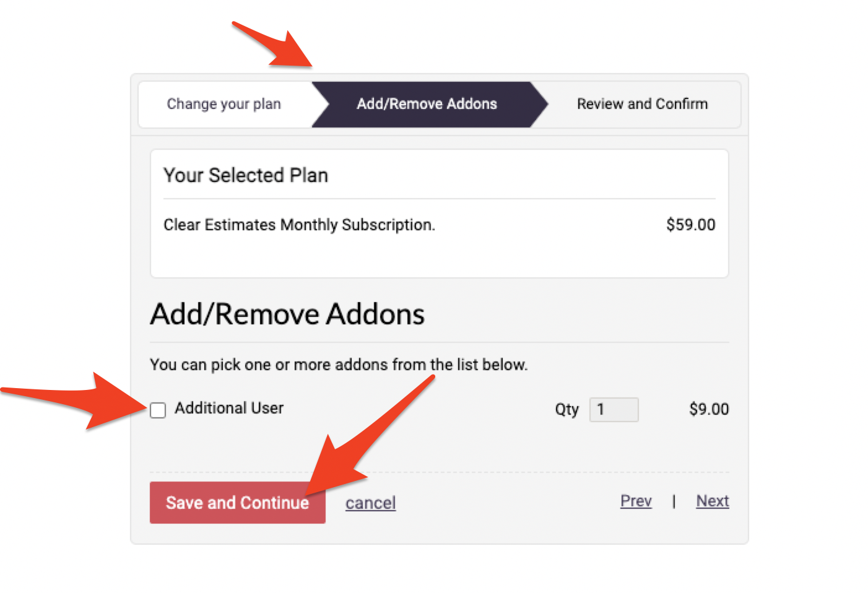Click the Additional User label text
The width and height of the screenshot is (868, 593).
229,409
